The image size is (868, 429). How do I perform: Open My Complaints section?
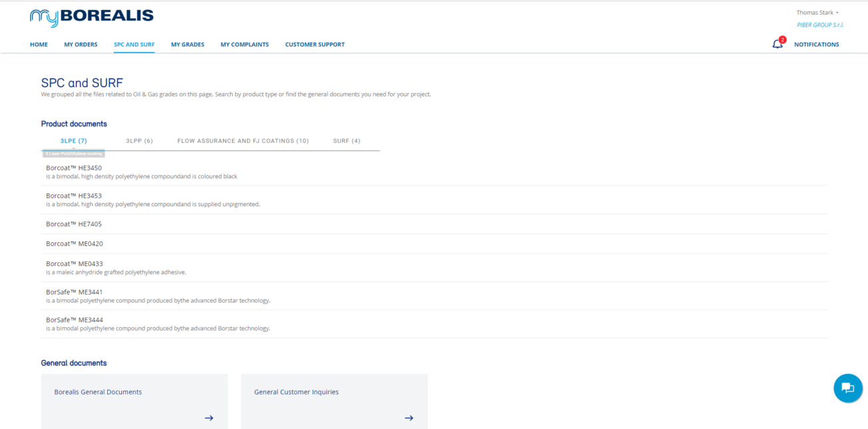click(x=244, y=45)
